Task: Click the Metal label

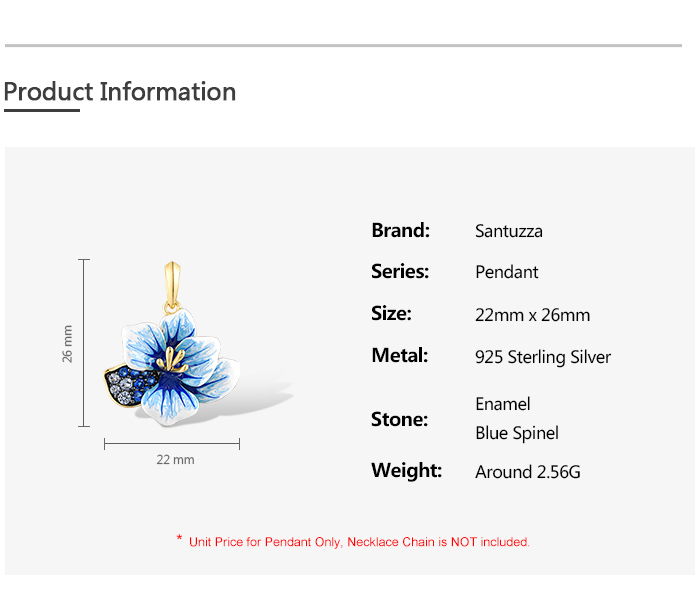Action: click(x=399, y=356)
